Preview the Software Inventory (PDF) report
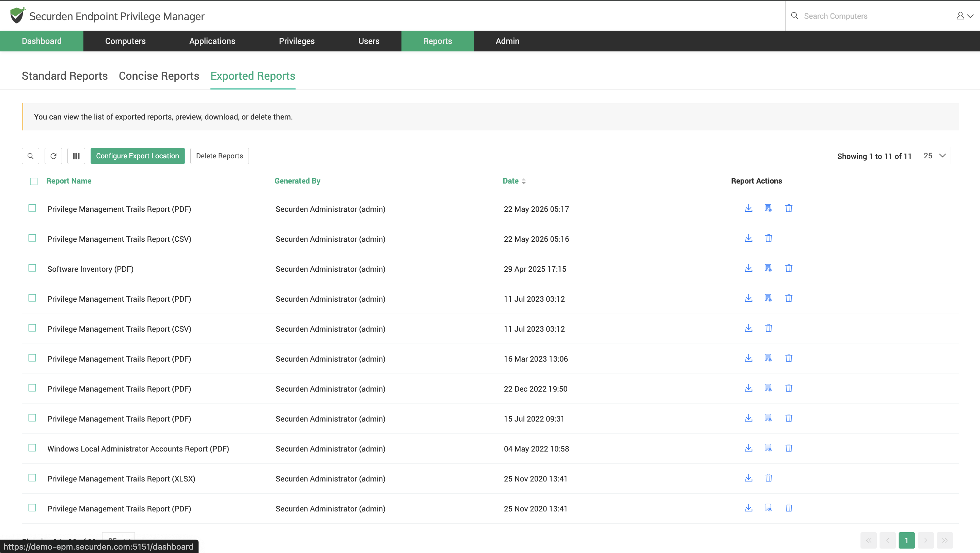The image size is (980, 553). (x=768, y=269)
